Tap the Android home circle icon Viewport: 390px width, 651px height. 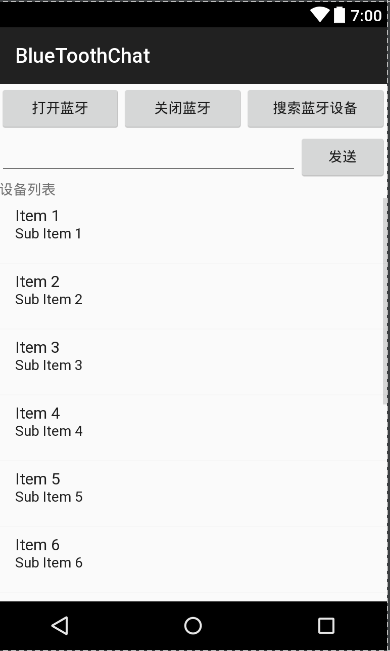pyautogui.click(x=193, y=626)
